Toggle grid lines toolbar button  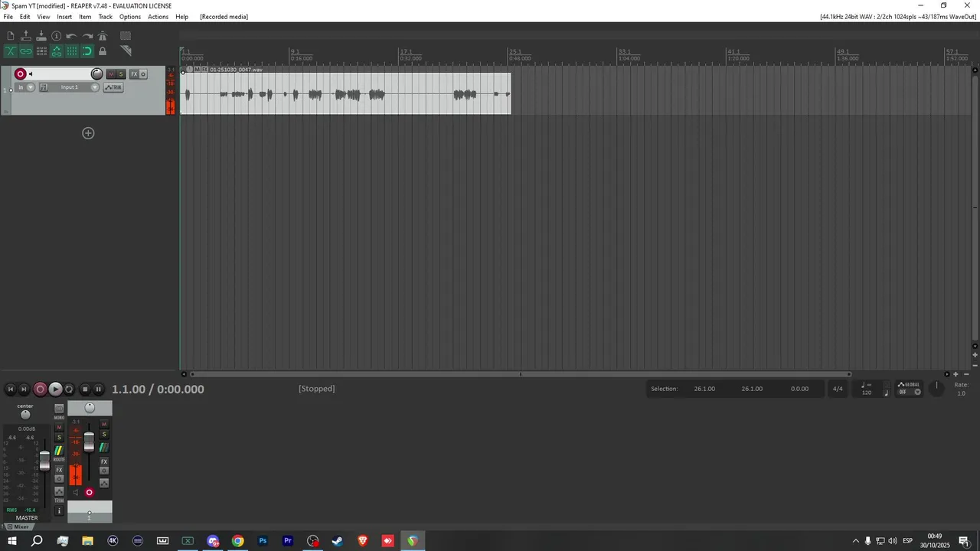[72, 51]
